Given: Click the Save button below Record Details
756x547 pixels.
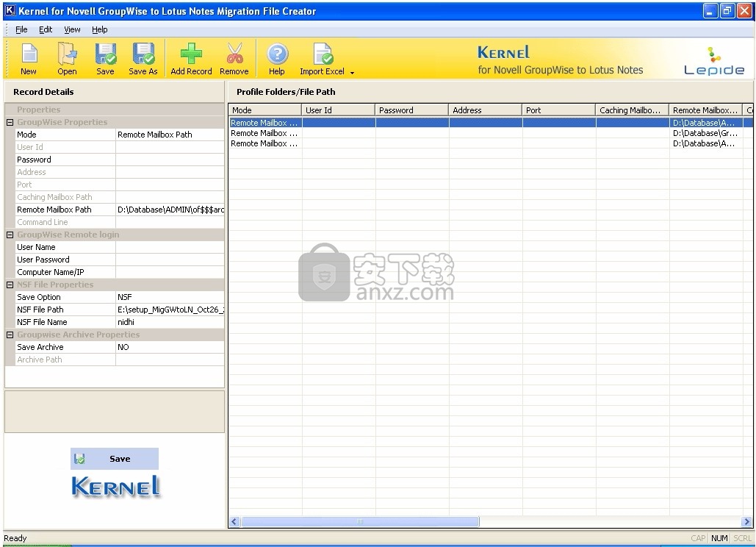Looking at the screenshot, I should [x=115, y=459].
